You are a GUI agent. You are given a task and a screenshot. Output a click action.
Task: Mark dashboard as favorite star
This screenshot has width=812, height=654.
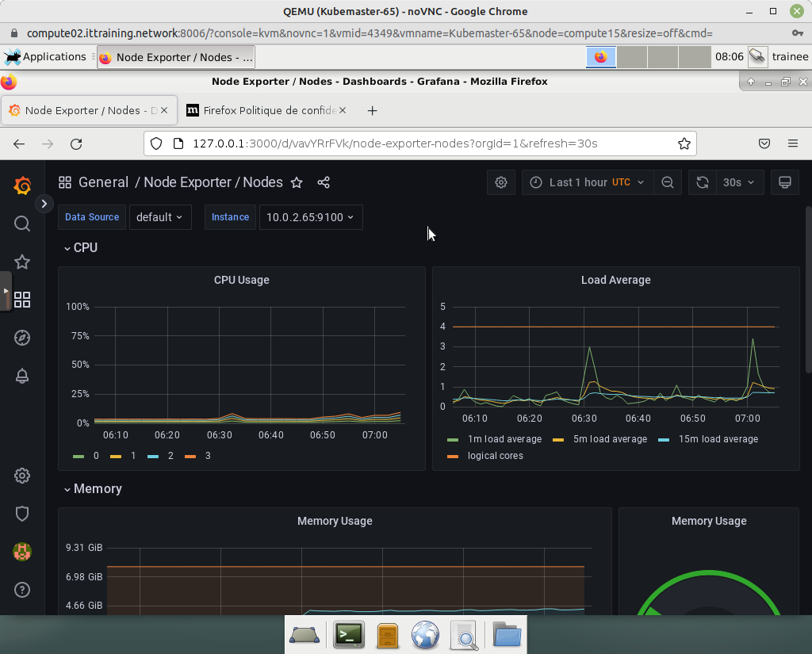pyautogui.click(x=297, y=182)
